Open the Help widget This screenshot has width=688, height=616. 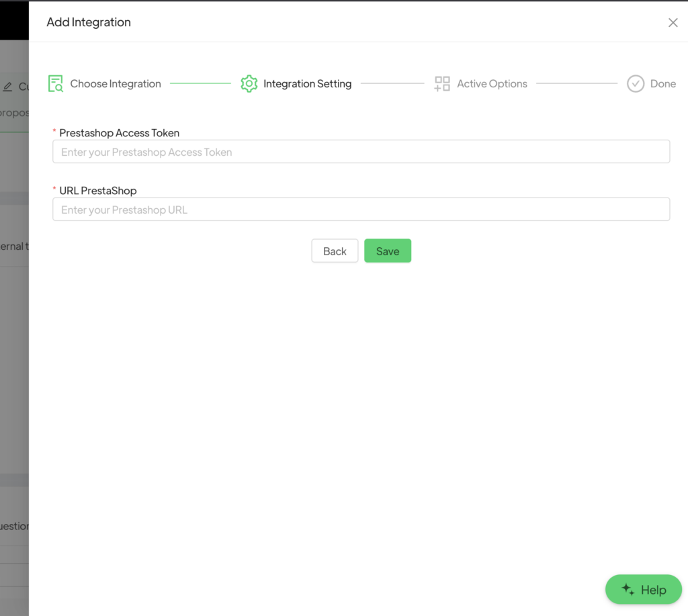(644, 590)
